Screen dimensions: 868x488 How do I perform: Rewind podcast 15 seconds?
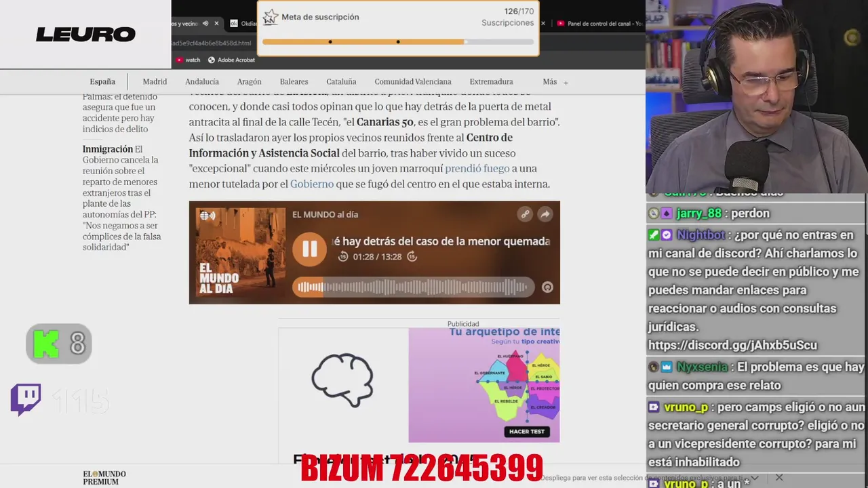343,256
